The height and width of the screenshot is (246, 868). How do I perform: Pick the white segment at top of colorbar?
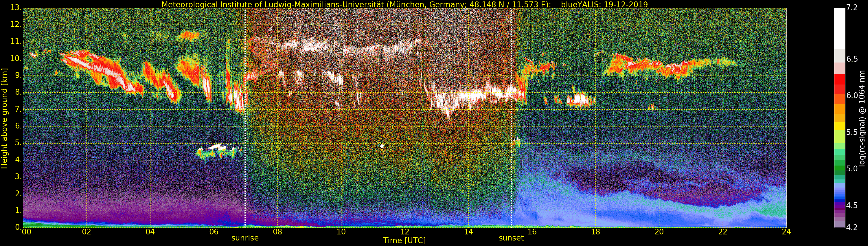tap(839, 29)
